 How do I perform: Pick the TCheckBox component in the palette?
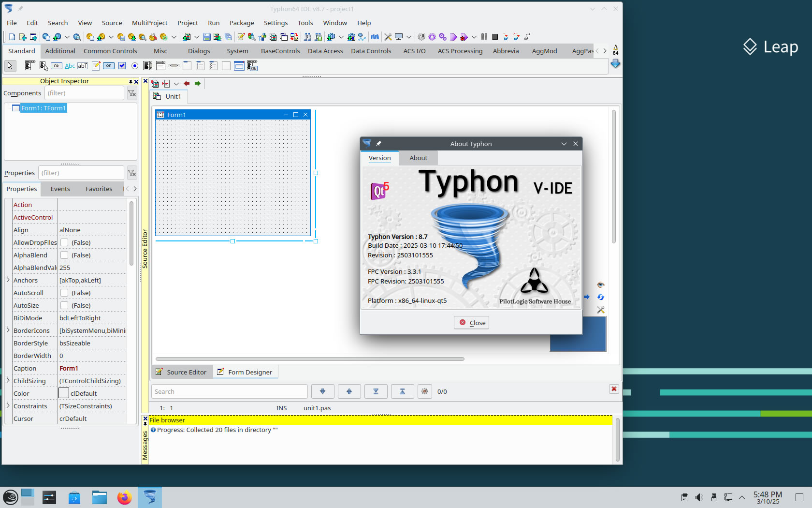pyautogui.click(x=122, y=66)
